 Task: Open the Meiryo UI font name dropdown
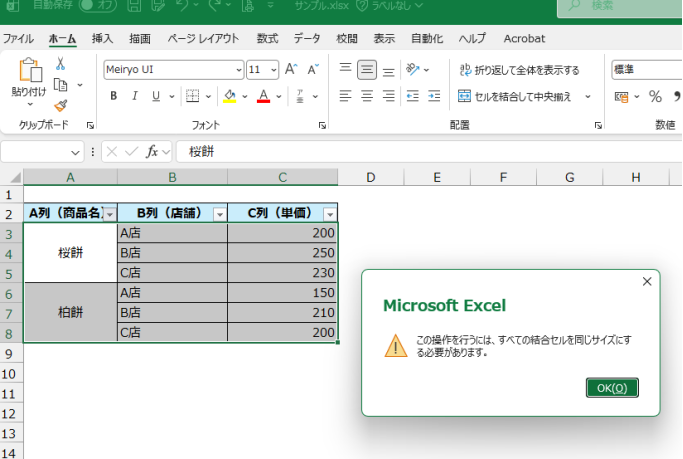point(238,70)
